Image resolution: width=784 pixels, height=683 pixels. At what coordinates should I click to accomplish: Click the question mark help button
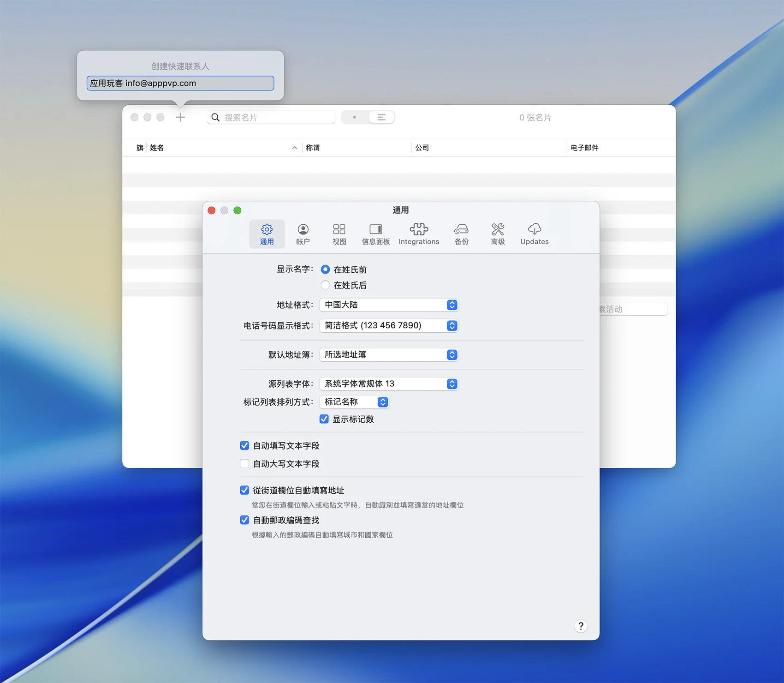pos(581,626)
